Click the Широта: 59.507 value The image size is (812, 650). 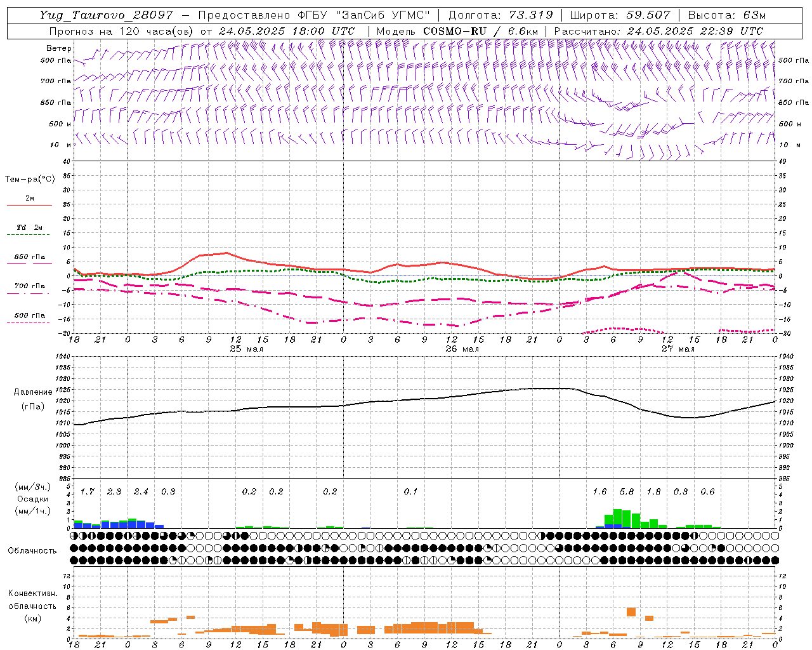620,15
